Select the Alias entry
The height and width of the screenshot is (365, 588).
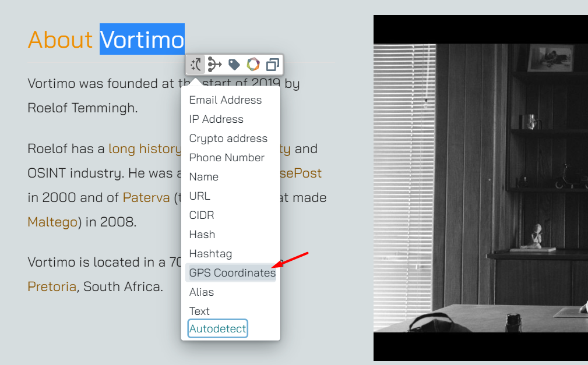202,292
